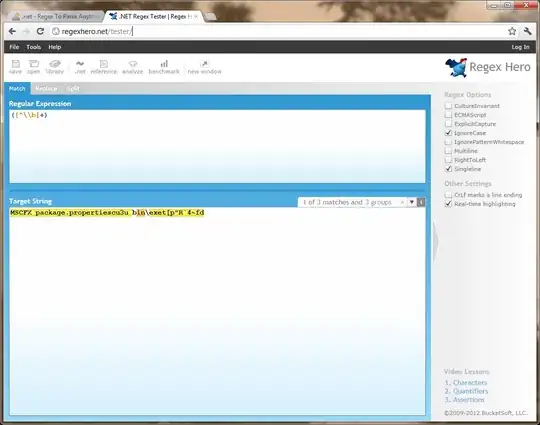Disable the Singleline option
This screenshot has height=425, width=540.
448,169
